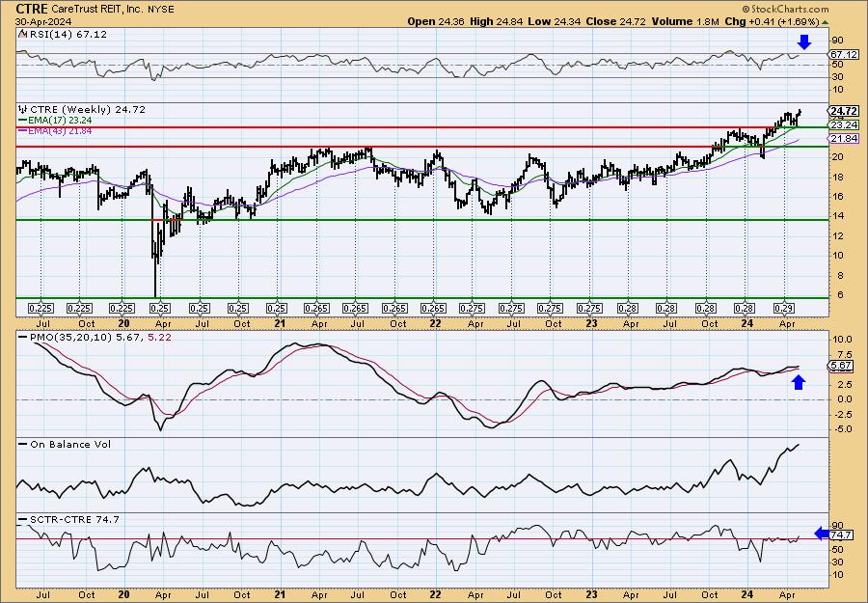Click the SCTR-CTRE 74.7 panel label
This screenshot has height=603, width=868.
point(74,519)
